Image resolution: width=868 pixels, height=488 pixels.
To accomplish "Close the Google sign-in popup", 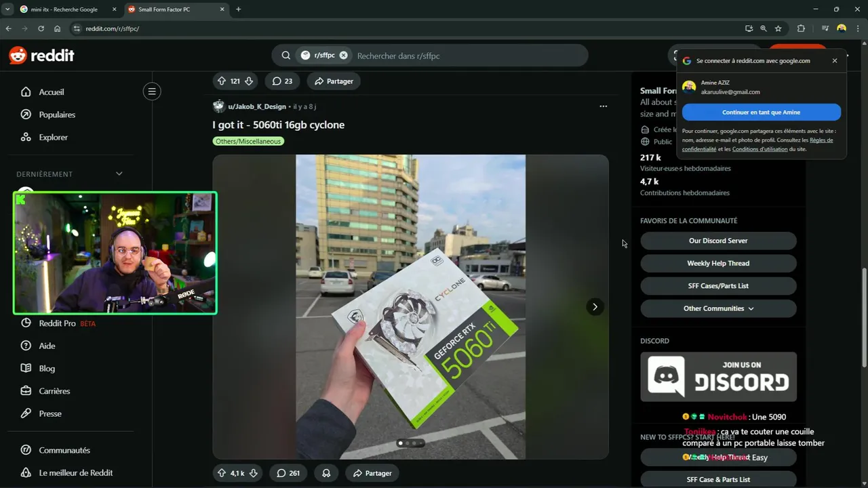I will coord(835,60).
